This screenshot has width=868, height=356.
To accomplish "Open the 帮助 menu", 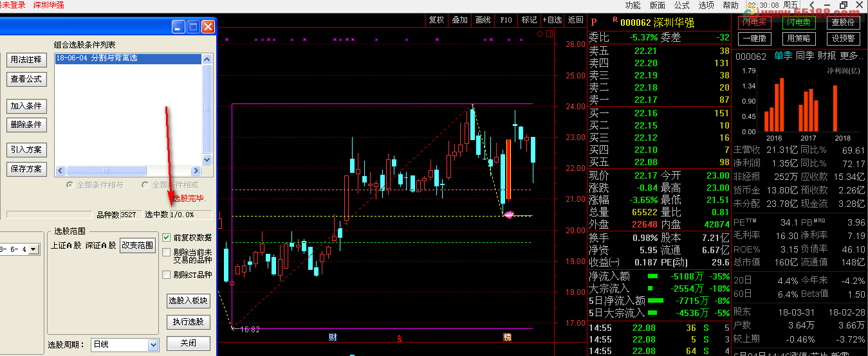I will tap(731, 5).
